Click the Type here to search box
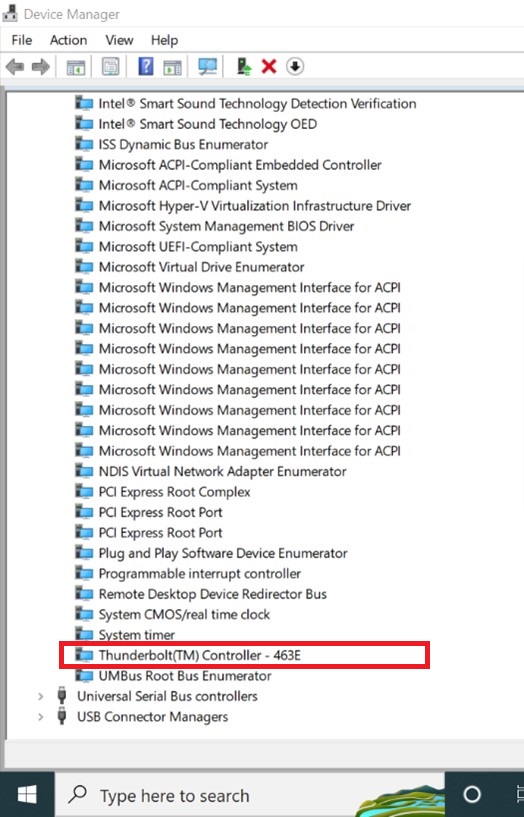Viewport: 524px width, 817px height. 250,795
